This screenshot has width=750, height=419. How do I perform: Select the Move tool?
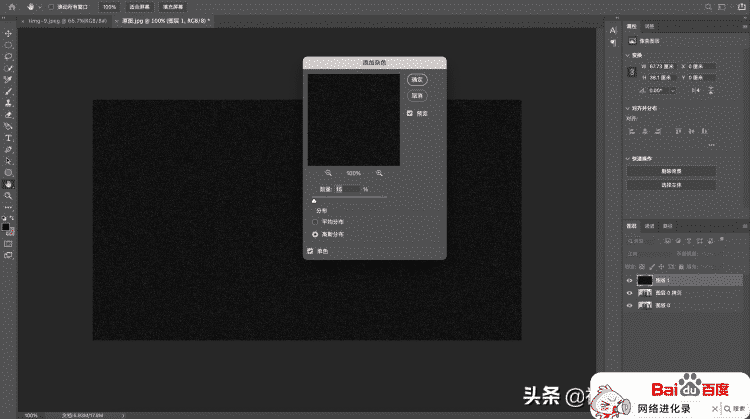[x=8, y=33]
